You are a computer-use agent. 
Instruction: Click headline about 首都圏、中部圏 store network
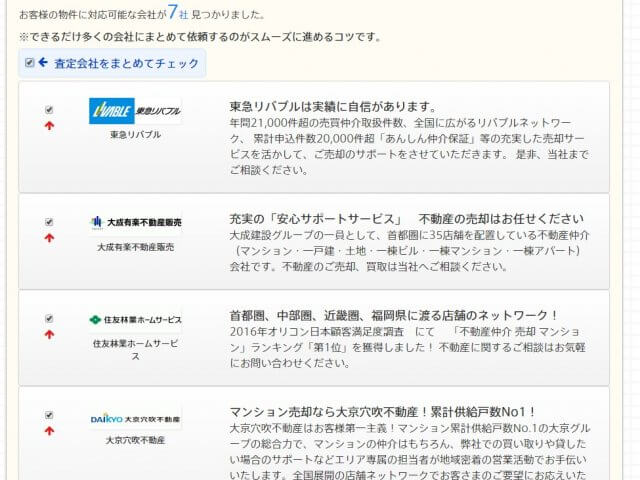coord(394,316)
